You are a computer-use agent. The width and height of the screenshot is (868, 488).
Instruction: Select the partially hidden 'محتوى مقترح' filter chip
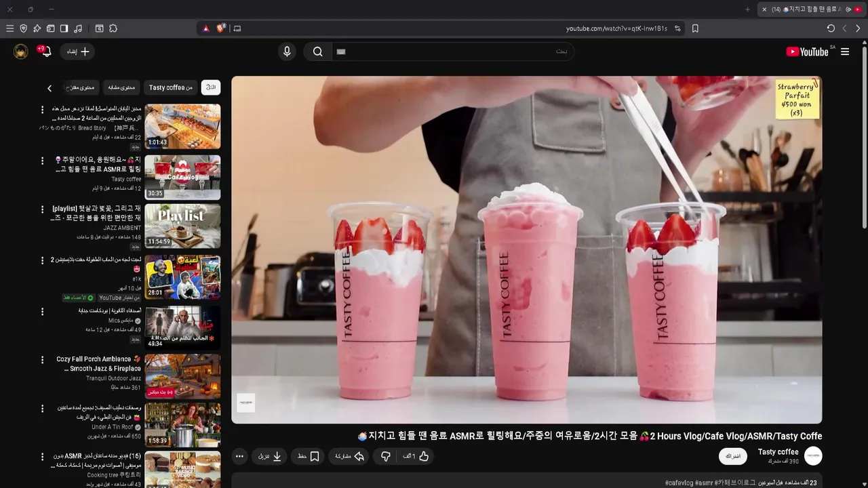[81, 87]
